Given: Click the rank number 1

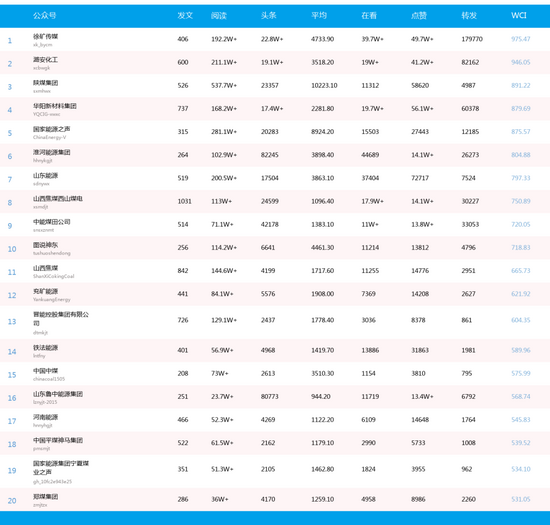Looking at the screenshot, I should pyautogui.click(x=10, y=41).
